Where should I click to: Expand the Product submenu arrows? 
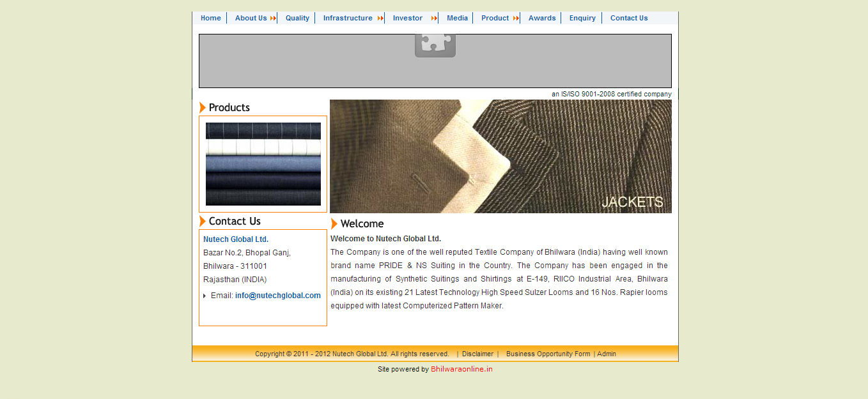click(516, 19)
